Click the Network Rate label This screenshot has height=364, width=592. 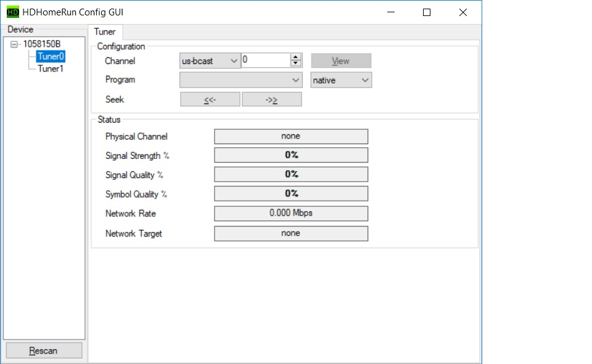tap(131, 214)
